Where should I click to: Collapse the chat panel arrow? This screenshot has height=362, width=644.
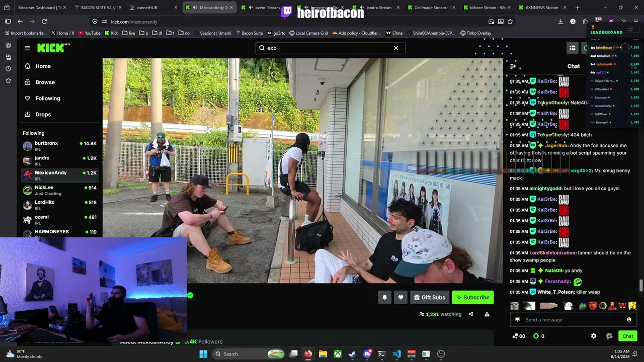pyautogui.click(x=513, y=66)
